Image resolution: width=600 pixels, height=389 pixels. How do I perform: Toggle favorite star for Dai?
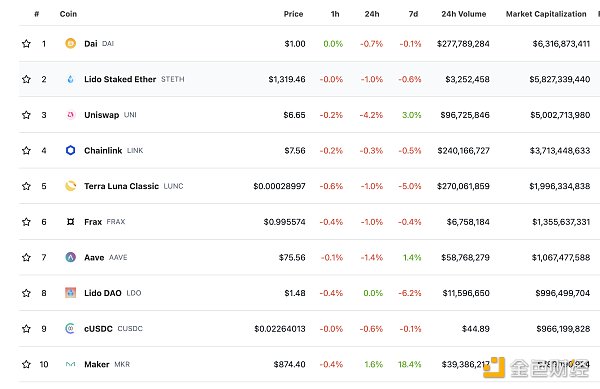pyautogui.click(x=26, y=43)
